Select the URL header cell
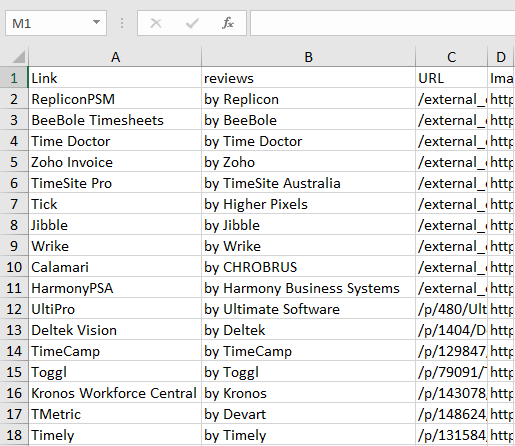The height and width of the screenshot is (446, 515). (451, 78)
